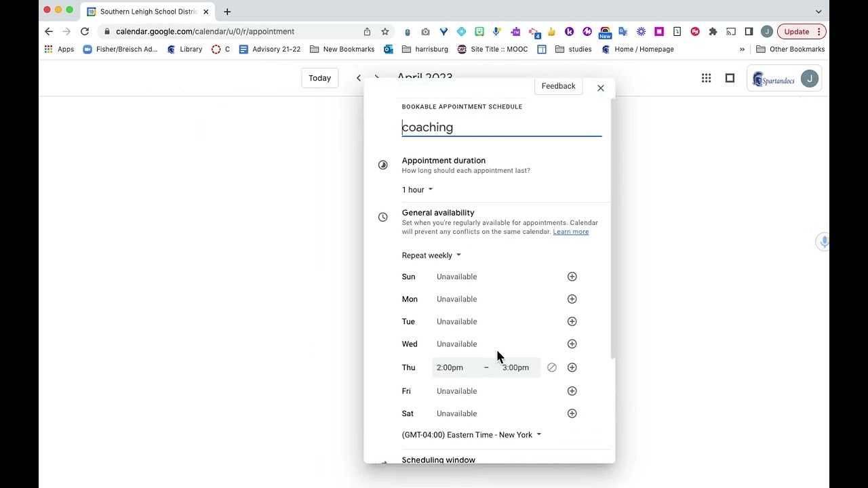Change the Eastern Time zone dropdown
Viewport: 868px width, 488px height.
pos(471,435)
